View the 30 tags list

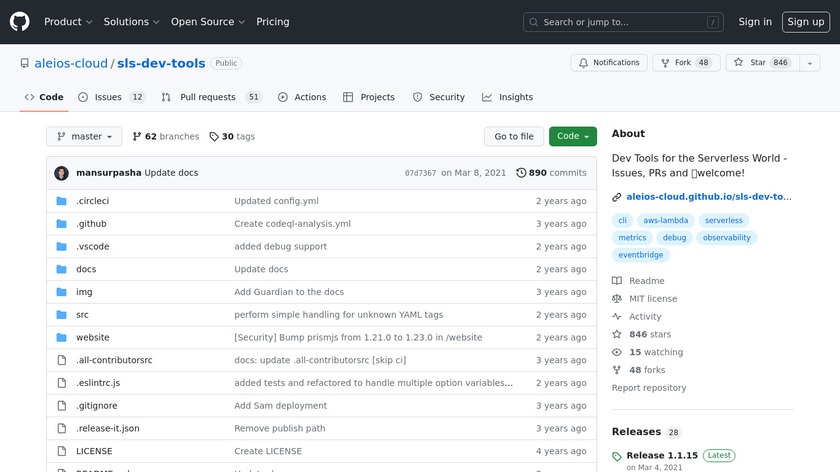click(x=232, y=137)
